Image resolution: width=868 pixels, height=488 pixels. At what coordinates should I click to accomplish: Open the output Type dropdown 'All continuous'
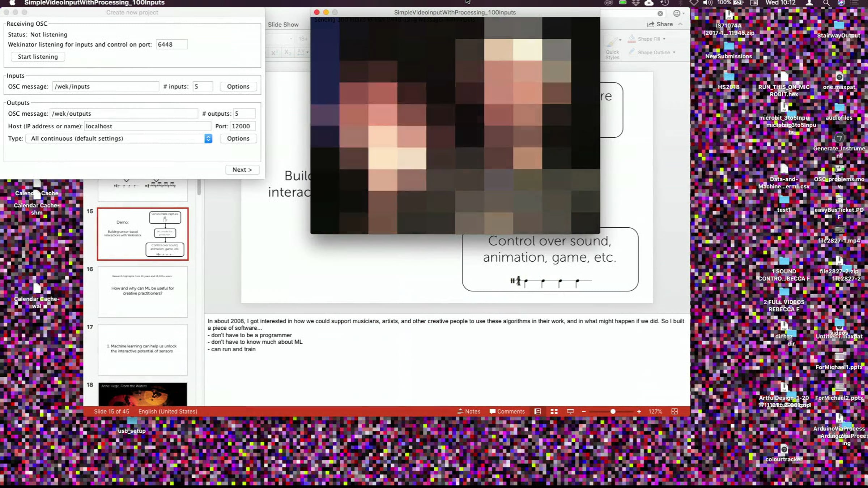point(119,138)
